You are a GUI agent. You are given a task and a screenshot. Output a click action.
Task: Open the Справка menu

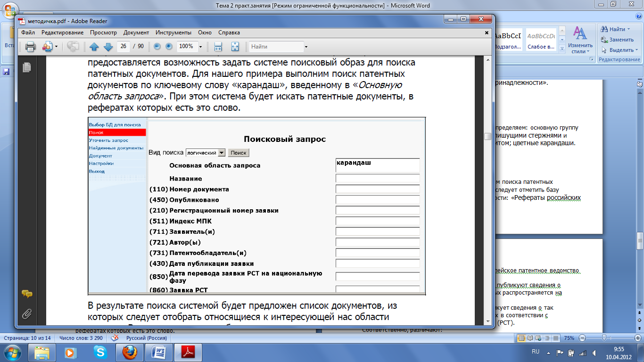229,33
